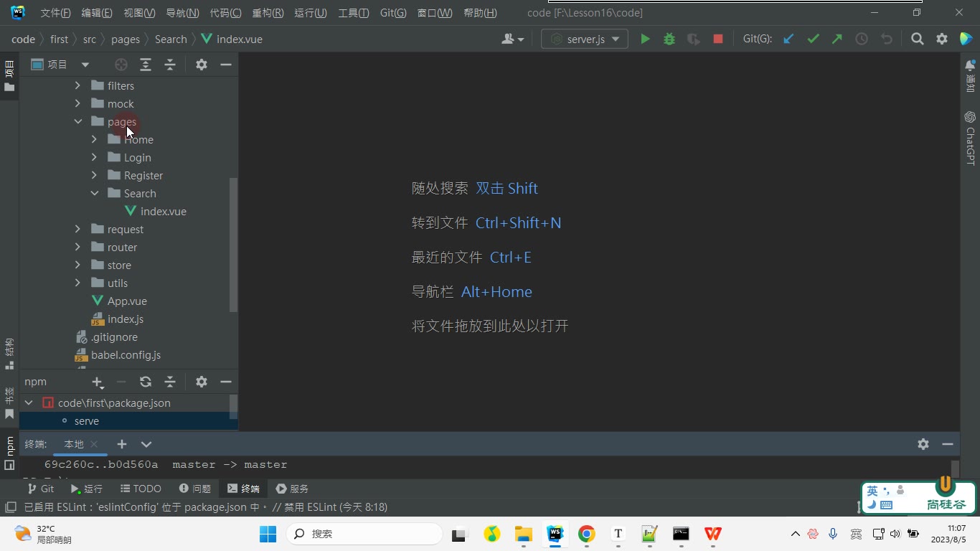Open Search Everywhere magnifier icon
Image resolution: width=980 pixels, height=551 pixels.
917,39
